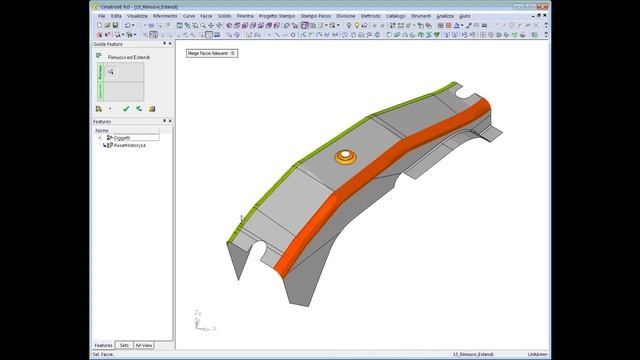
Task: Open the Divisione menu
Action: point(346,16)
